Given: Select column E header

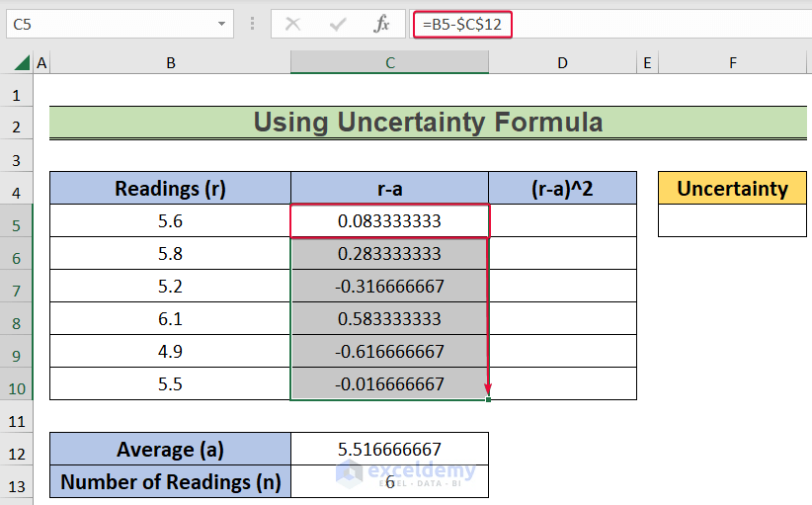Looking at the screenshot, I should coord(647,62).
